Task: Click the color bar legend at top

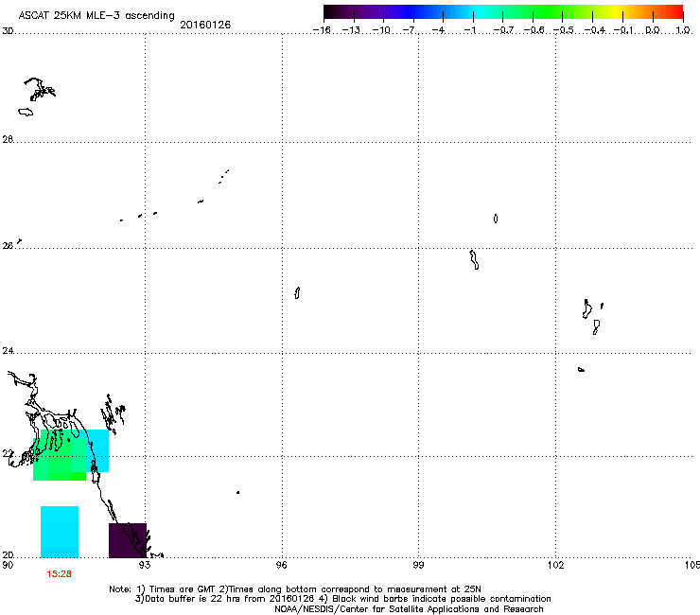Action: [x=503, y=12]
